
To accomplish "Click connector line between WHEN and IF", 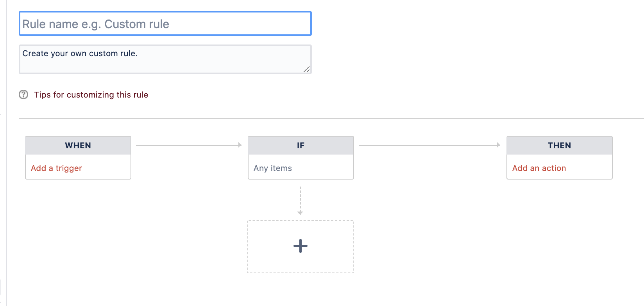I will pyautogui.click(x=188, y=146).
